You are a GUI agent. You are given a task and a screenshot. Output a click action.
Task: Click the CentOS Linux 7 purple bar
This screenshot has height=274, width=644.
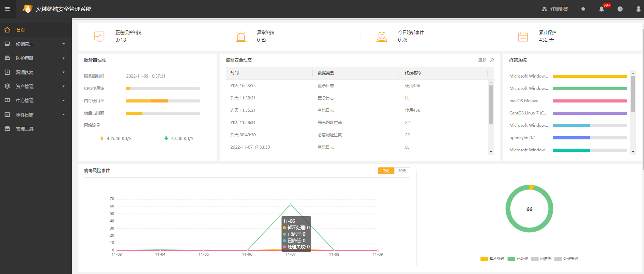pos(590,113)
